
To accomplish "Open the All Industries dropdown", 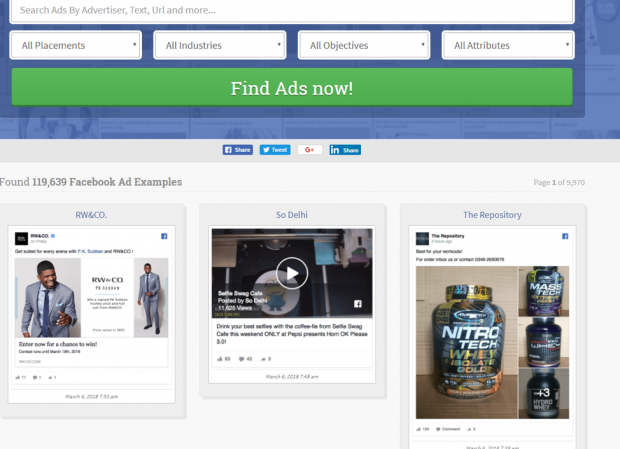I will click(220, 45).
